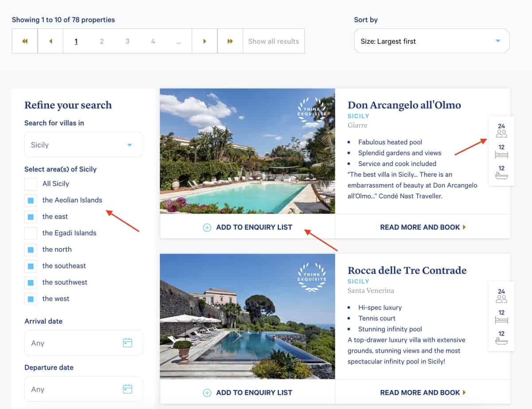Viewport: 532px width, 409px height.
Task: Open the Arrival date calendar icon
Action: coord(128,343)
